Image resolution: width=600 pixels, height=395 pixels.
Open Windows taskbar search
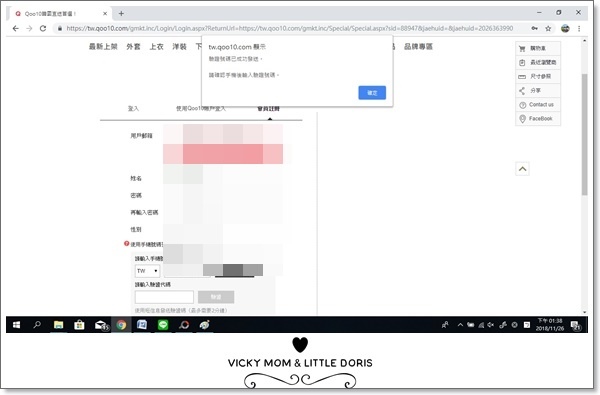click(37, 325)
